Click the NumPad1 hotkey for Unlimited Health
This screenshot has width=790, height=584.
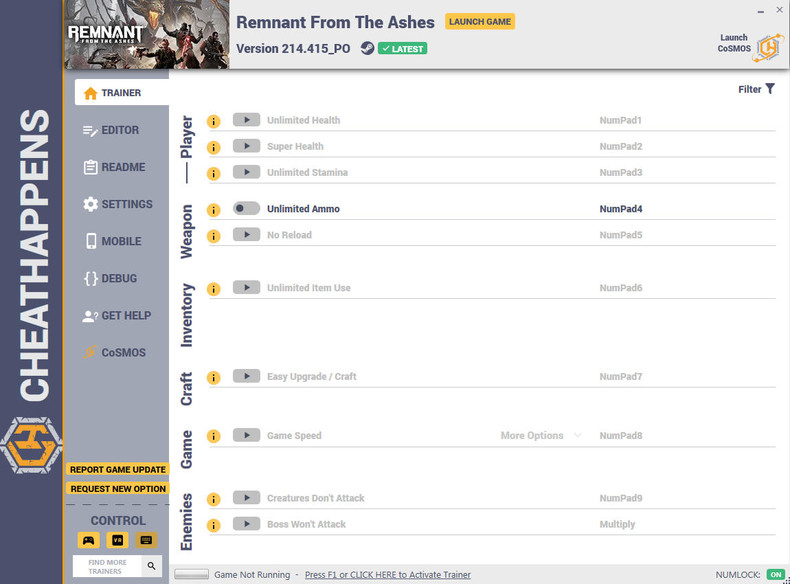[621, 120]
